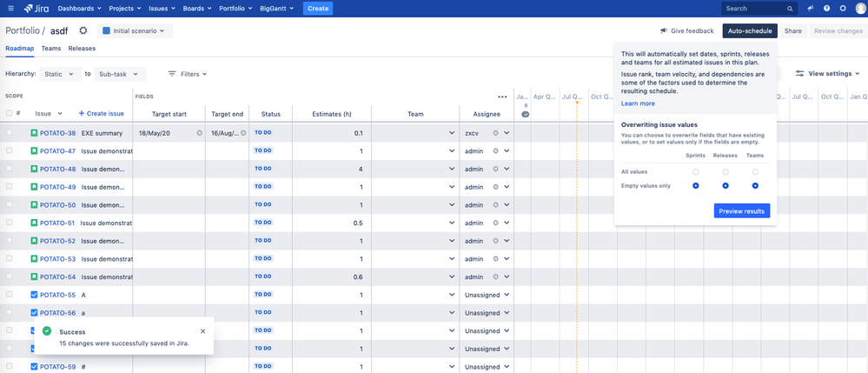Click the Portfolio breadcrumb link
Image resolution: width=868 pixels, height=373 pixels.
pos(22,30)
